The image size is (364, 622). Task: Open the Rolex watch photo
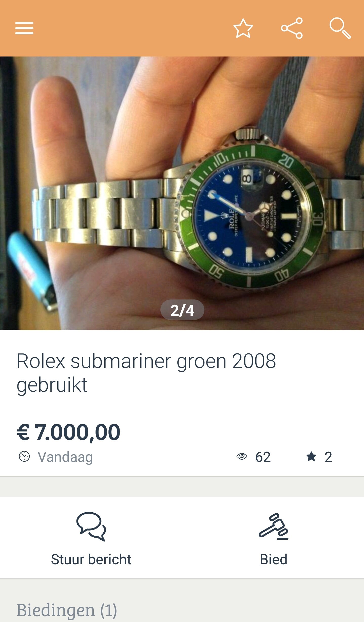182,193
